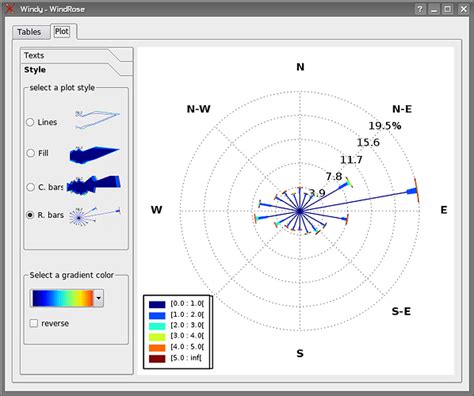Click the S-E direction label
The image size is (474, 396).
tap(401, 311)
